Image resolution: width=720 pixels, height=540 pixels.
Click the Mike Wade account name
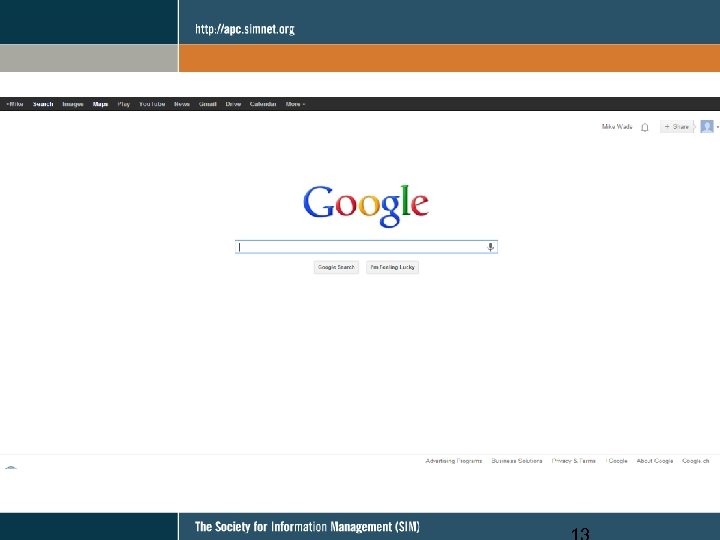[x=617, y=127]
